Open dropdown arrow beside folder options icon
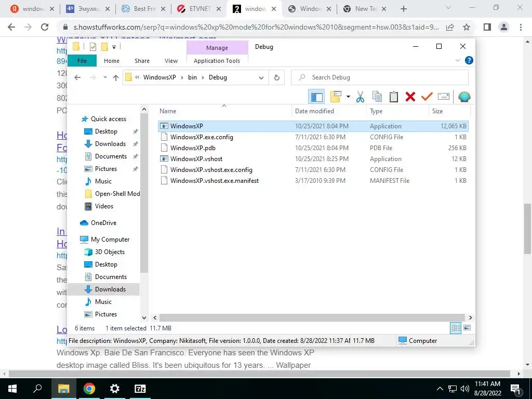This screenshot has width=532, height=399. pos(348,97)
